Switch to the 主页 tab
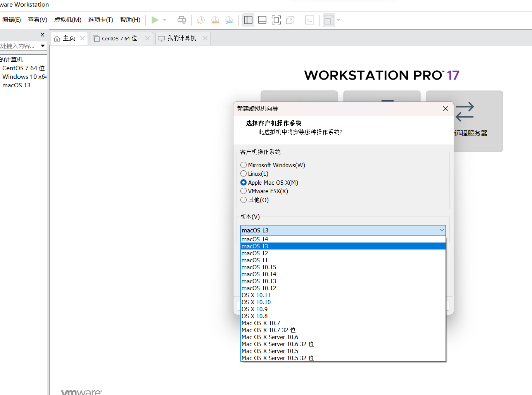 click(x=69, y=38)
